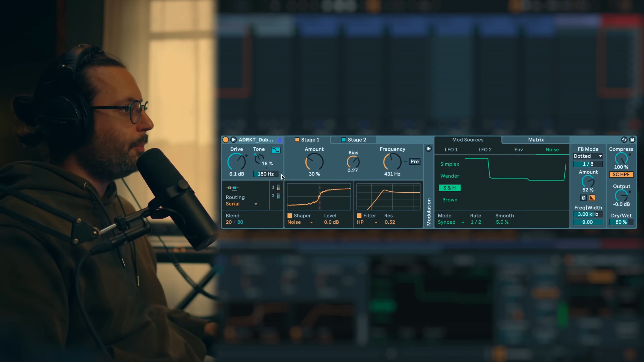Click the hot-swap preset icon
This screenshot has height=362, width=644.
pyautogui.click(x=624, y=140)
